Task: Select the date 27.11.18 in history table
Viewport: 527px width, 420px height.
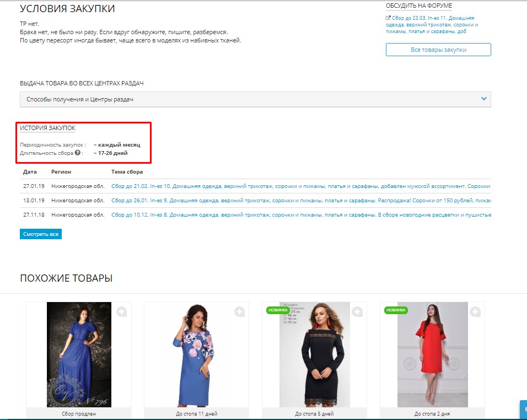Action: pyautogui.click(x=34, y=215)
